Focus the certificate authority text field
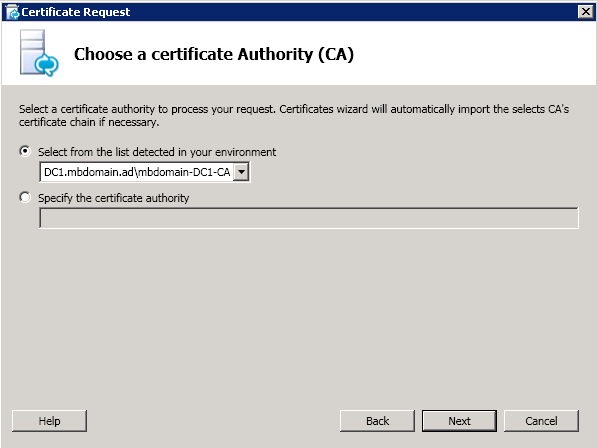The width and height of the screenshot is (597, 448). pos(309,218)
